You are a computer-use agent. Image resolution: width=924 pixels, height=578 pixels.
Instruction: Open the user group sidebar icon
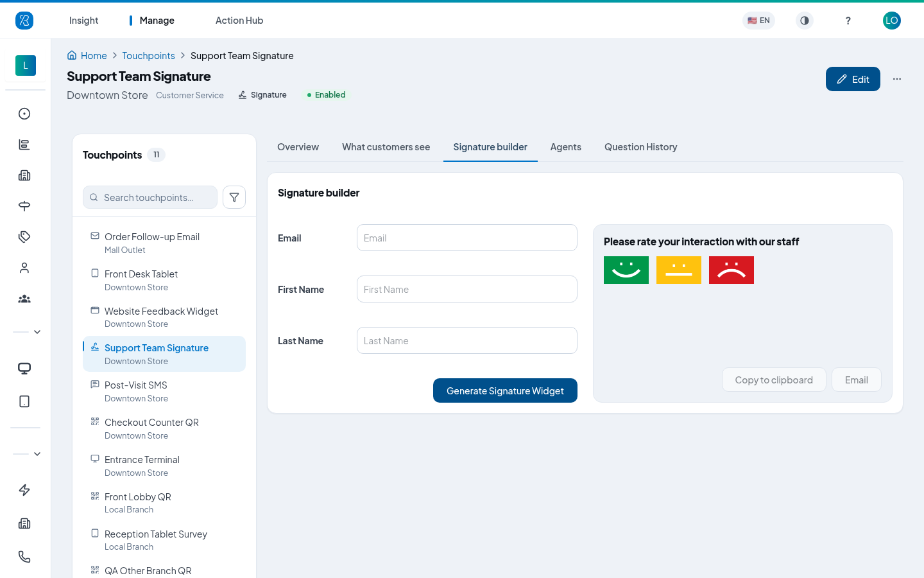click(x=24, y=299)
